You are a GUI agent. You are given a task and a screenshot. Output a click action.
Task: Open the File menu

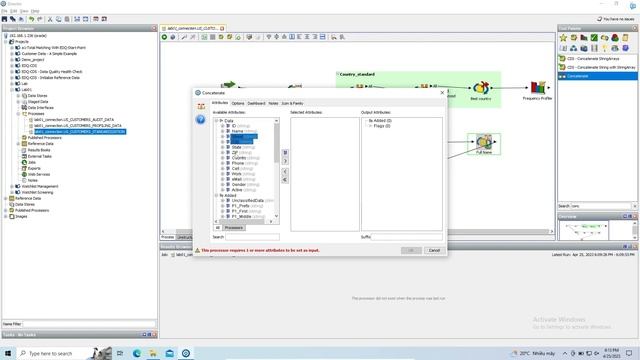[x=4, y=11]
